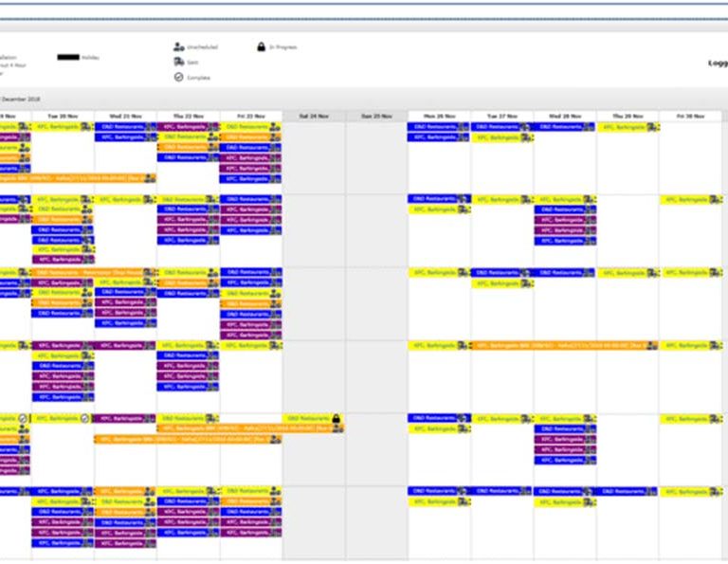Click the Sent truck legend icon
The width and height of the screenshot is (728, 564).
[179, 62]
